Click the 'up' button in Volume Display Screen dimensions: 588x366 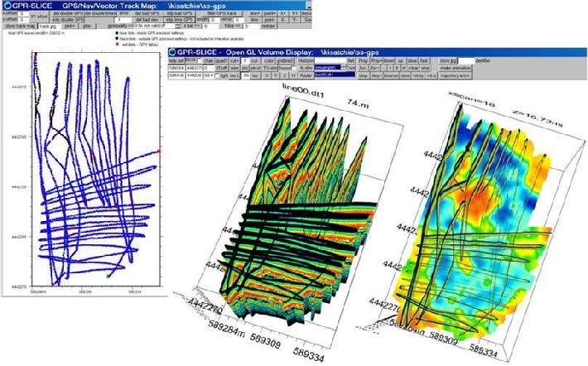coord(402,60)
